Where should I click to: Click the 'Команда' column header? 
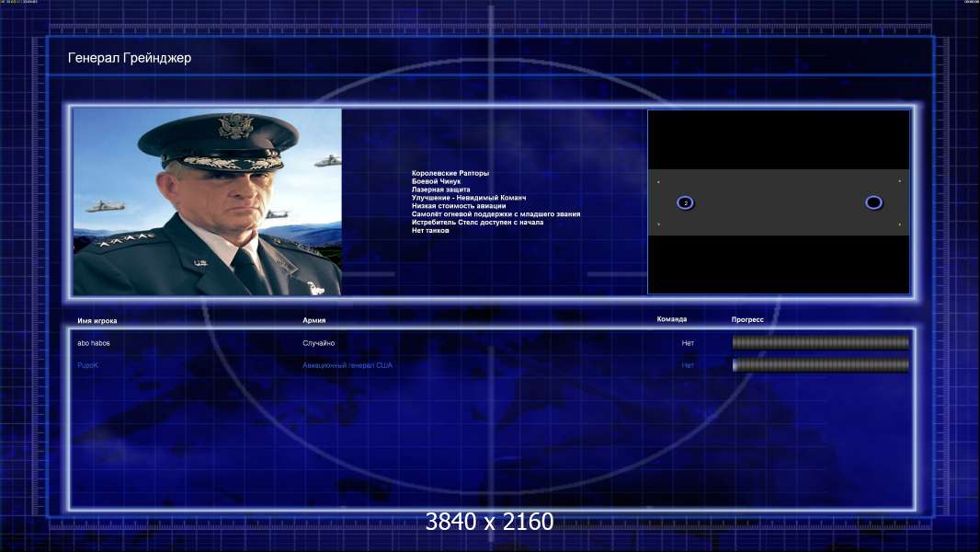672,319
